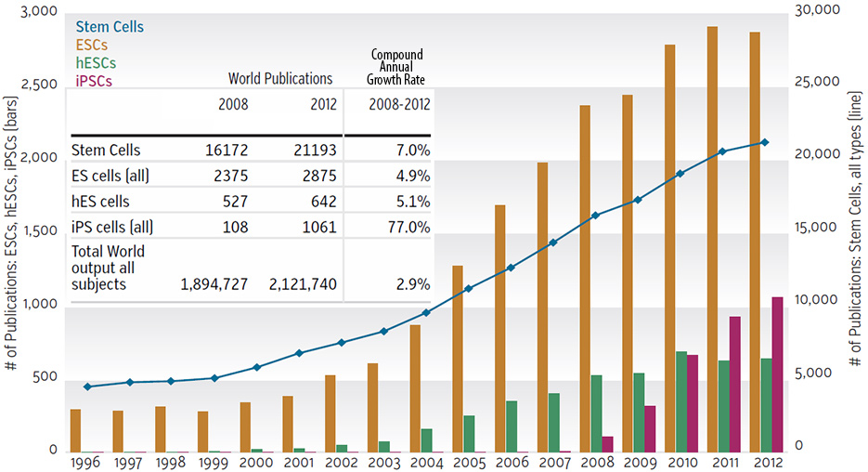This screenshot has height=472, width=868.
Task: Click the orange ESCs bar for 1996
Action: (75, 430)
